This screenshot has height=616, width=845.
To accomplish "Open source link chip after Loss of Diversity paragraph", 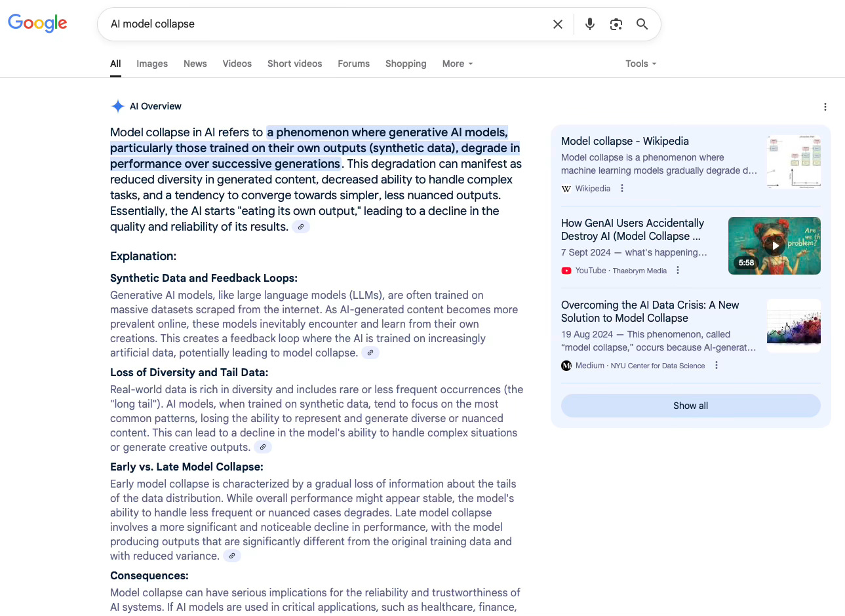I will [x=263, y=447].
